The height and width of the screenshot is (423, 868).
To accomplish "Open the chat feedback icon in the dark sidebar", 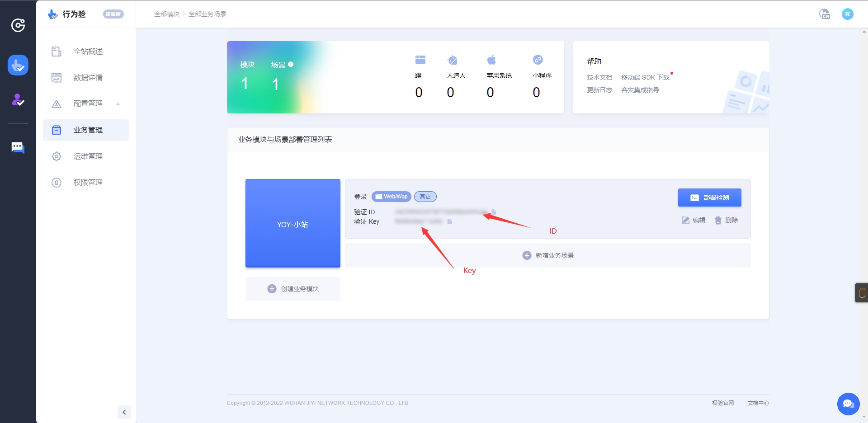I will (x=18, y=147).
